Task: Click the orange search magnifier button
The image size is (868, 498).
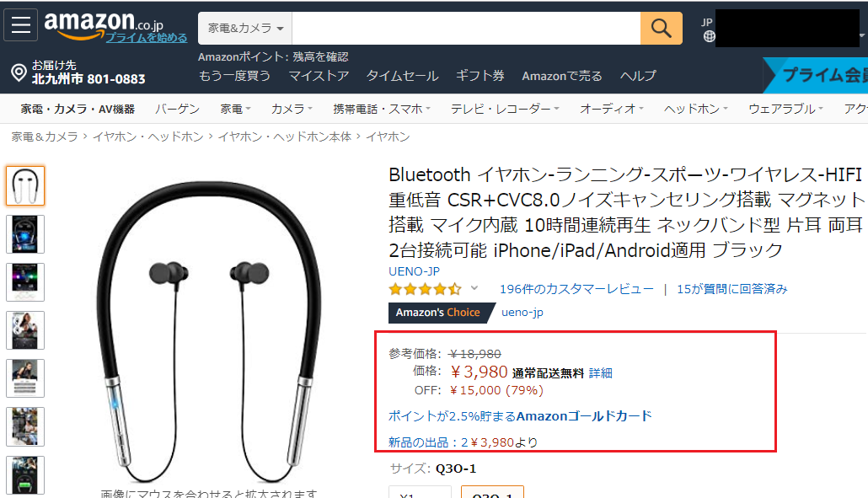Action: point(661,28)
